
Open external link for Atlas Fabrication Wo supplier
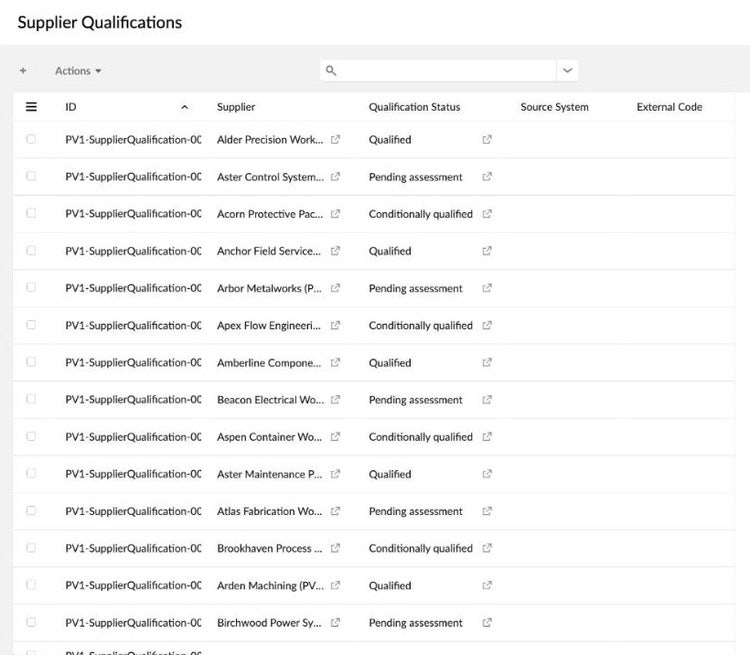[x=335, y=511]
